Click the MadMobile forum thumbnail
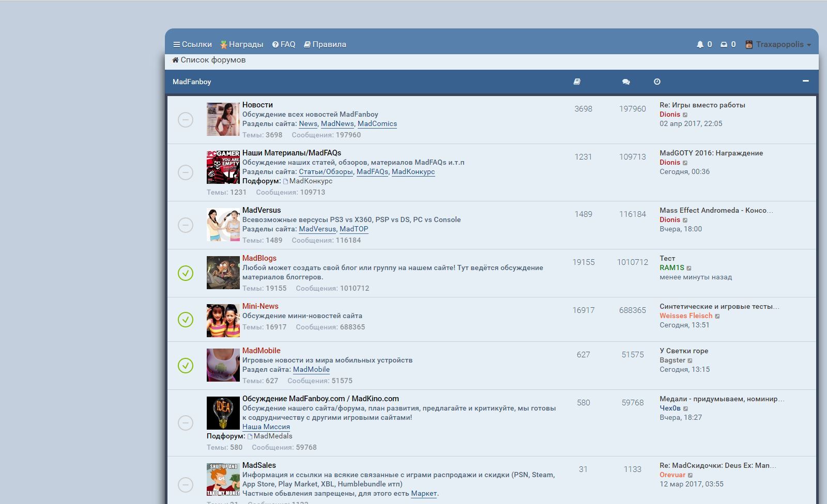Image resolution: width=827 pixels, height=504 pixels. pyautogui.click(x=223, y=365)
